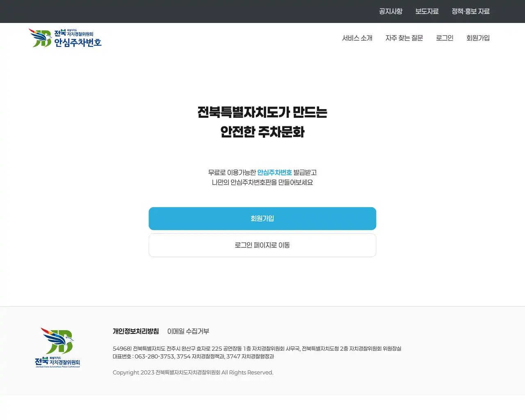Click 회원가입 in the header navigation
Image resolution: width=525 pixels, height=420 pixels.
(478, 38)
